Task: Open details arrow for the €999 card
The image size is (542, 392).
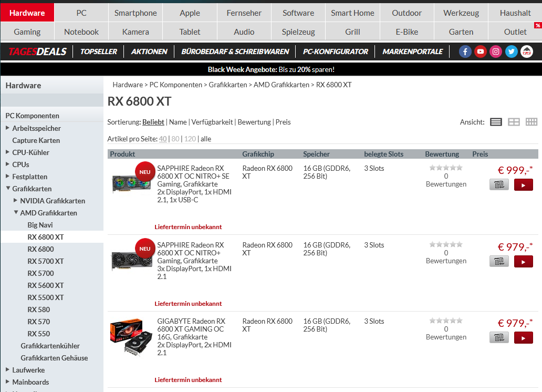Action: [x=523, y=185]
